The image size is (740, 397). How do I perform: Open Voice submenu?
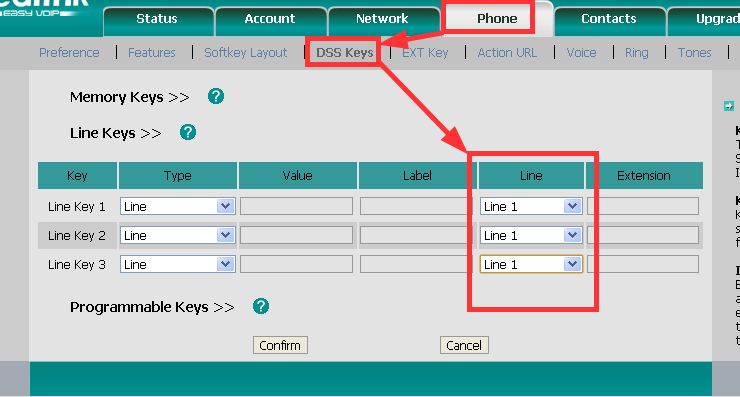pyautogui.click(x=581, y=52)
